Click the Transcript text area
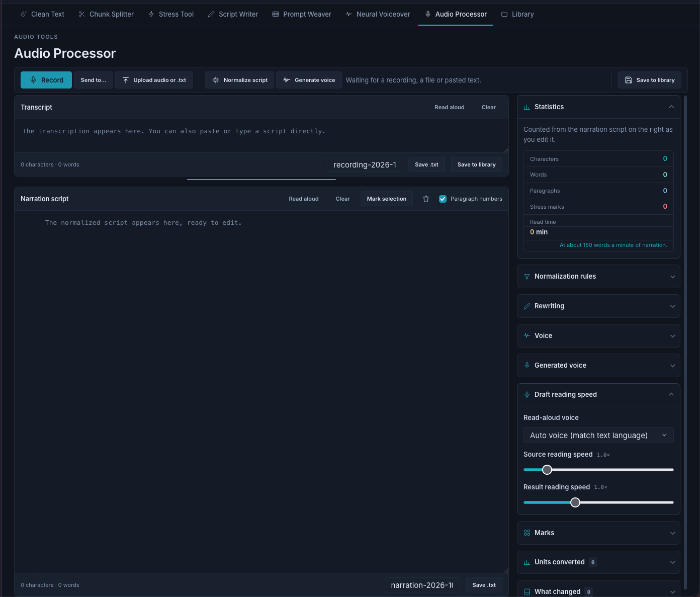The height and width of the screenshot is (597, 700). tap(261, 136)
